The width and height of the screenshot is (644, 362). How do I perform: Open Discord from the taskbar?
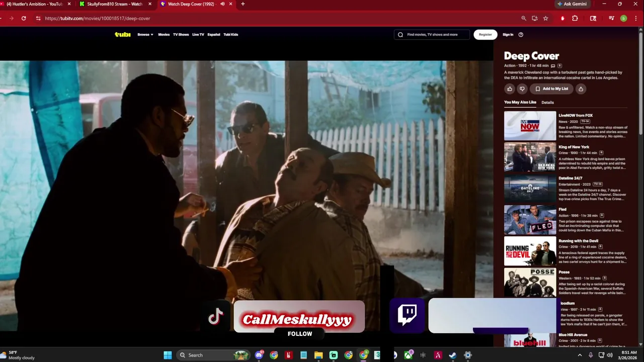tap(259, 355)
